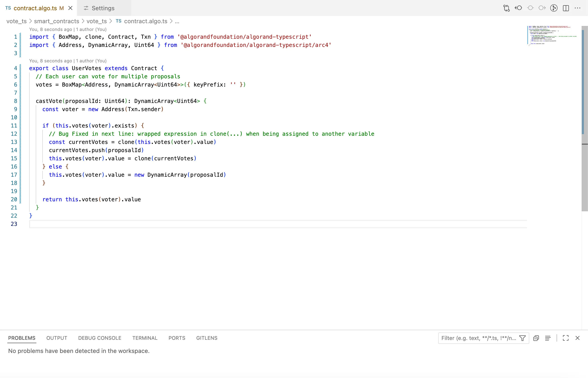
Task: Click the contract.algo.ts breadcrumb link
Action: click(x=145, y=21)
